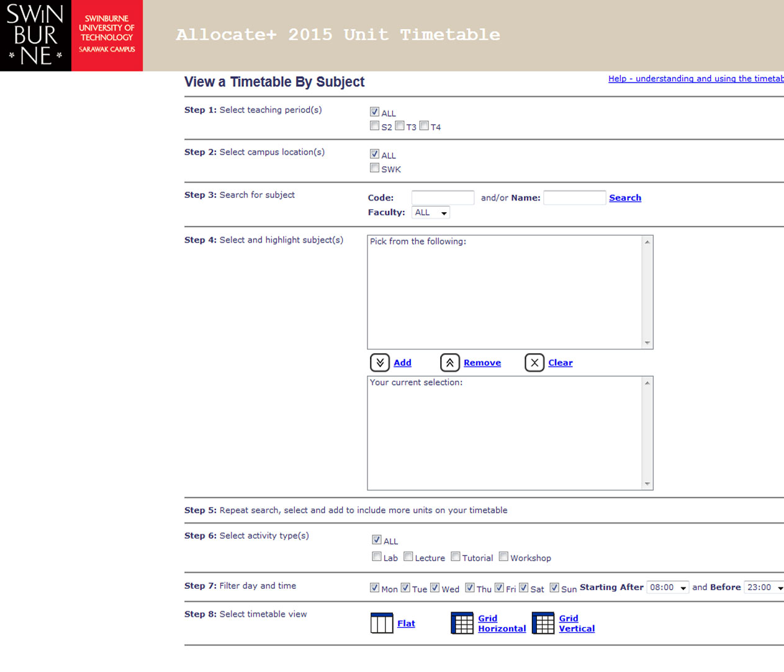Tick the SWK campus checkbox
784x672 pixels.
point(374,168)
